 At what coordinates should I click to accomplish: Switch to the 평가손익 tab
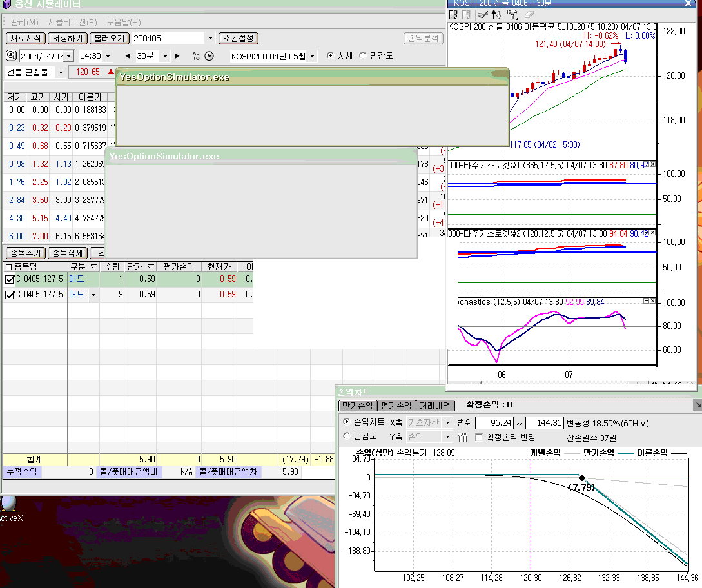coord(396,406)
